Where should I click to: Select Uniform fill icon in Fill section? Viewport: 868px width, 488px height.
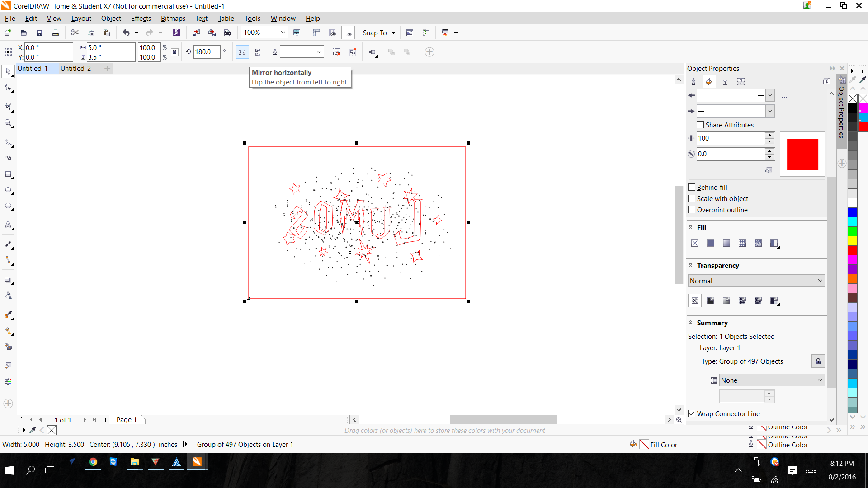point(711,243)
